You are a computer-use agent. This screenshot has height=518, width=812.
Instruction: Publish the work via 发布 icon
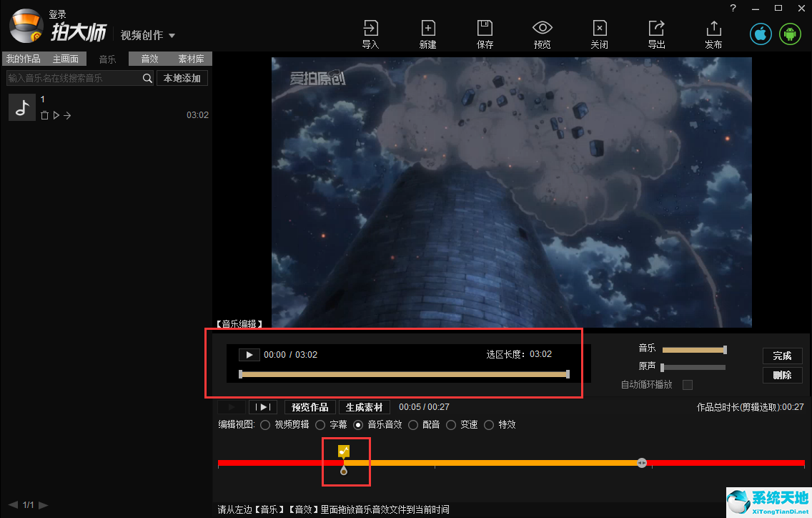pos(713,34)
